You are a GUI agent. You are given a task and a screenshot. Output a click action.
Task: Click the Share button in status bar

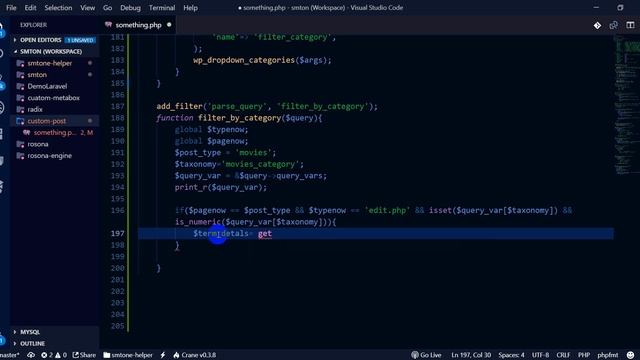pos(84,355)
